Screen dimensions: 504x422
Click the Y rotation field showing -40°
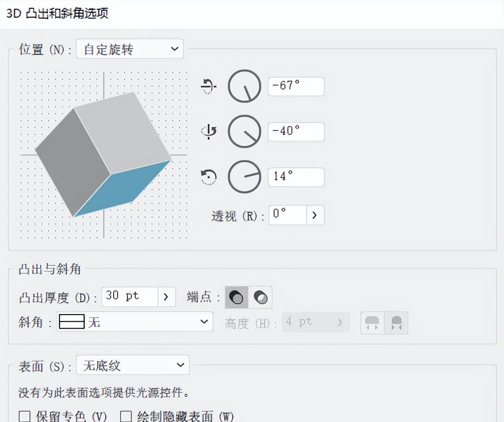click(x=296, y=131)
